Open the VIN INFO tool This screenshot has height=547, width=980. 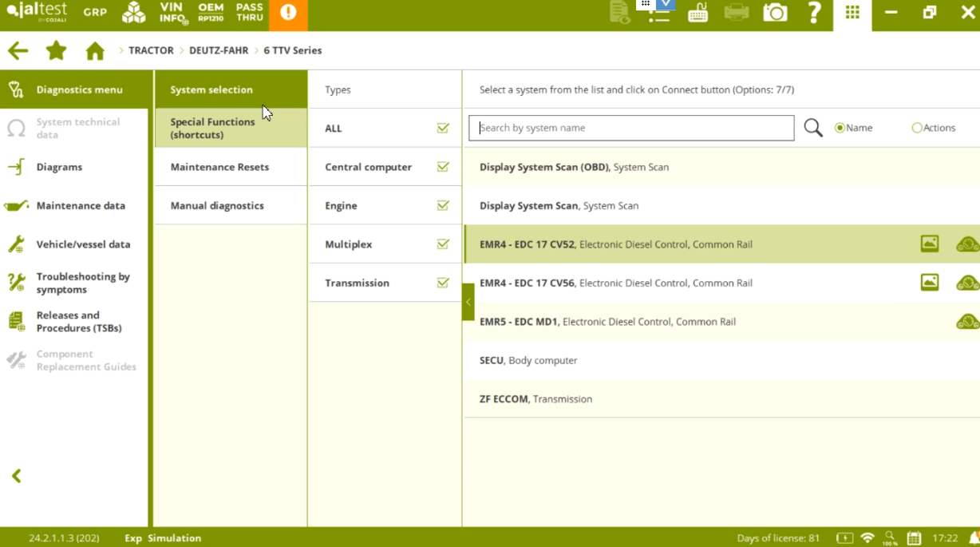pyautogui.click(x=172, y=13)
